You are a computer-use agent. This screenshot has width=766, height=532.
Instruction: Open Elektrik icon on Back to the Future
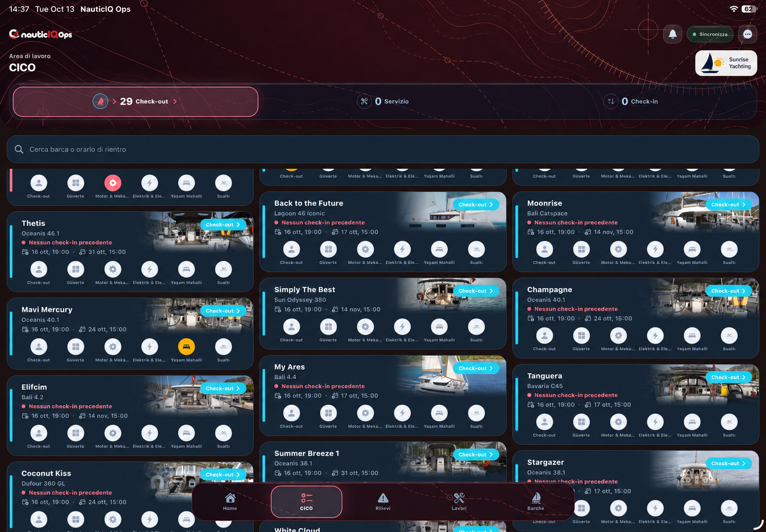(402, 249)
